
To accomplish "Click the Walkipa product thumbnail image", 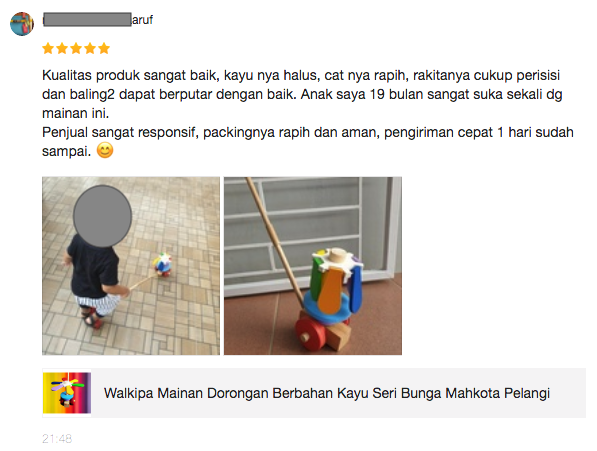I will pyautogui.click(x=67, y=393).
